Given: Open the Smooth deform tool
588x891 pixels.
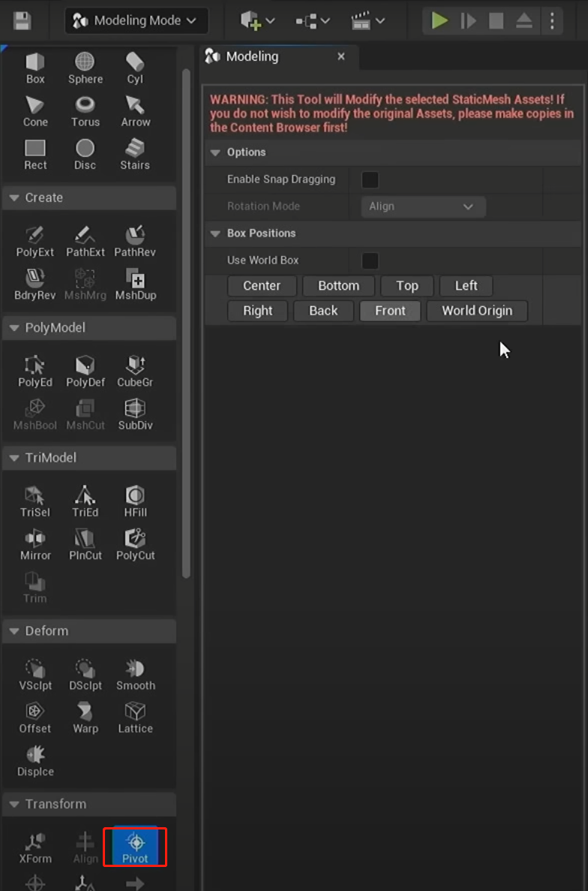Looking at the screenshot, I should coord(135,675).
